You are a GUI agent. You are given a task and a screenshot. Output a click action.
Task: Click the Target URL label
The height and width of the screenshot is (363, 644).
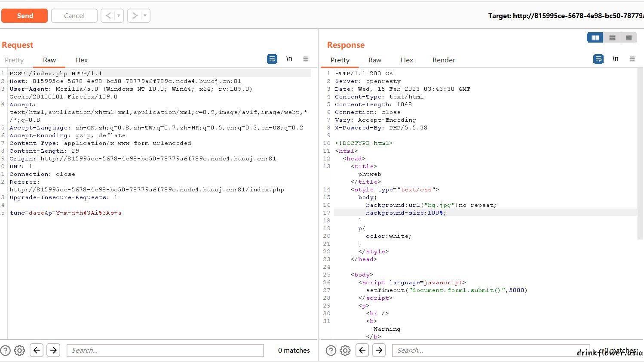click(x=566, y=16)
